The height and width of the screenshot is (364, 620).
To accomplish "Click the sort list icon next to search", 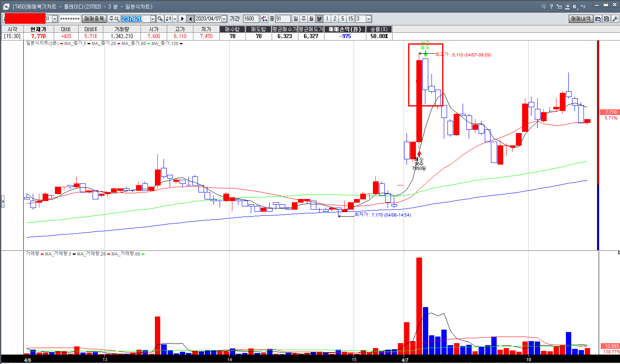I will click(x=168, y=19).
